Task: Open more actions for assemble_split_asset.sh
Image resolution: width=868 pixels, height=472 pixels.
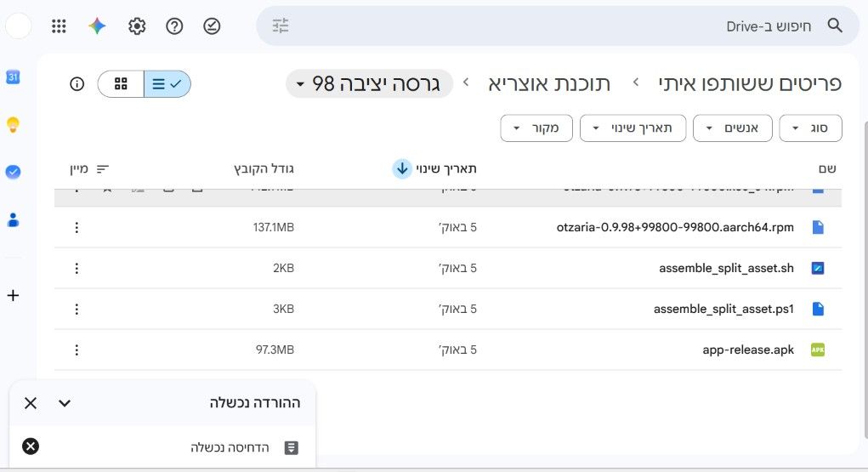Action: pyautogui.click(x=77, y=268)
